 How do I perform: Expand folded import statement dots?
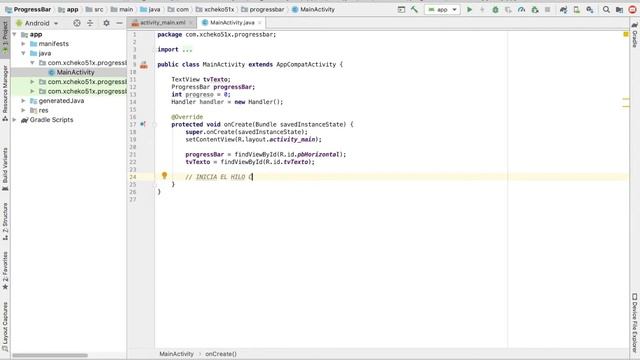click(x=187, y=50)
